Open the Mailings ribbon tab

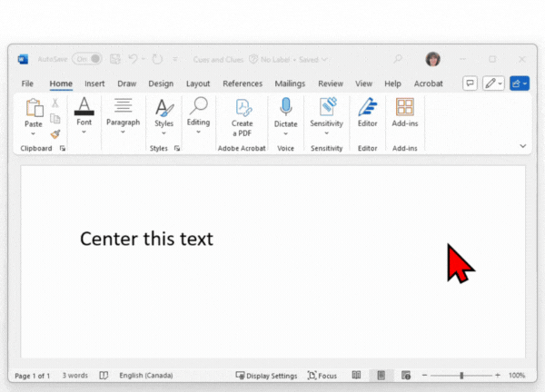290,83
